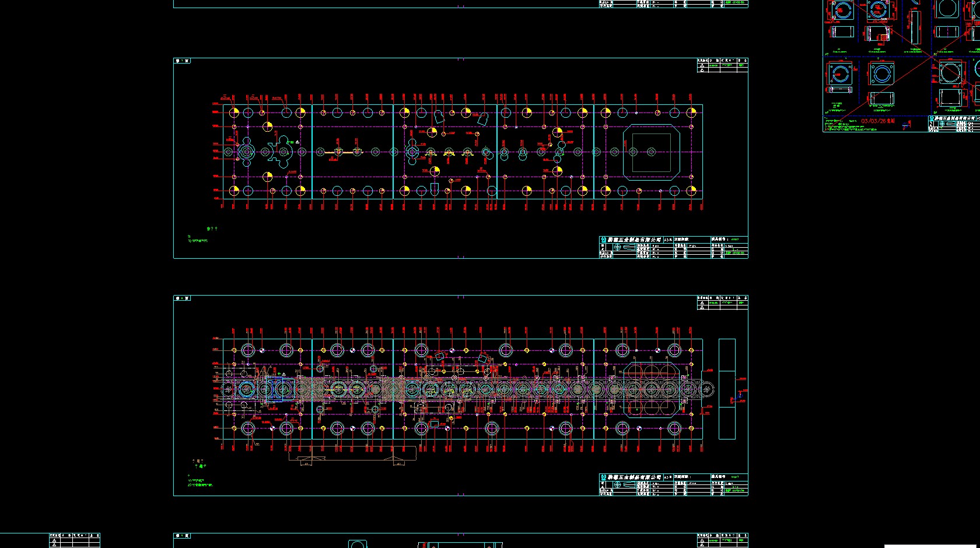Select the four-lobed cutout at the upper plate's left end
The width and height of the screenshot is (980, 548).
click(x=246, y=152)
